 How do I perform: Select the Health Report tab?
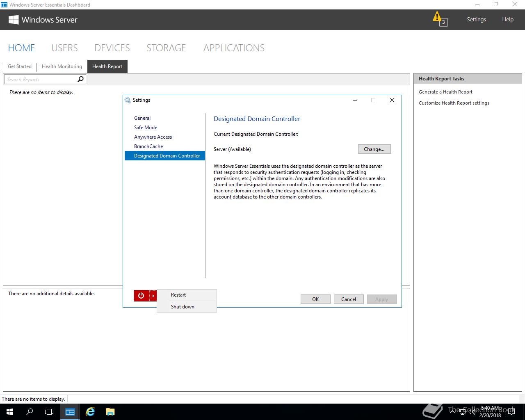[x=107, y=66]
